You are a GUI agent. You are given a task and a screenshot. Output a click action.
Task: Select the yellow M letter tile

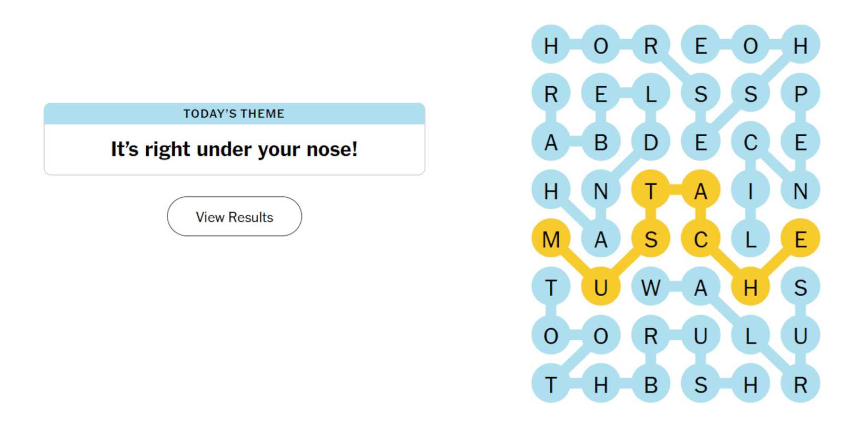tap(551, 239)
